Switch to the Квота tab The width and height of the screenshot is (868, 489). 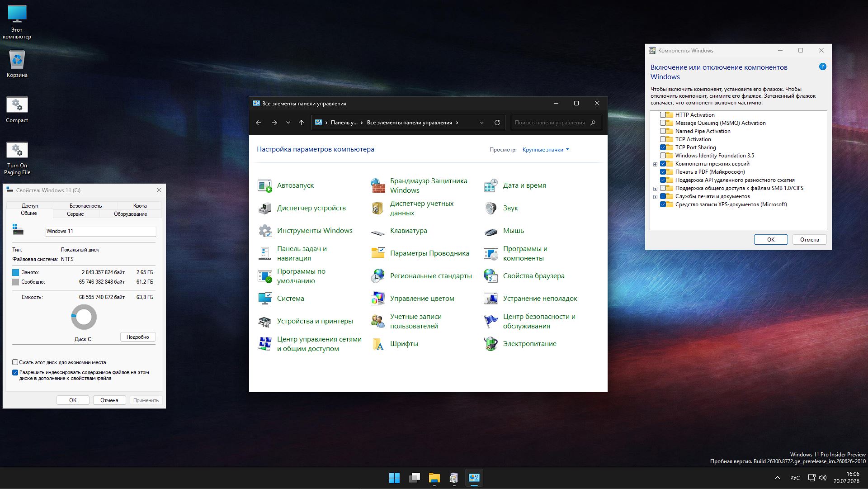tap(140, 206)
